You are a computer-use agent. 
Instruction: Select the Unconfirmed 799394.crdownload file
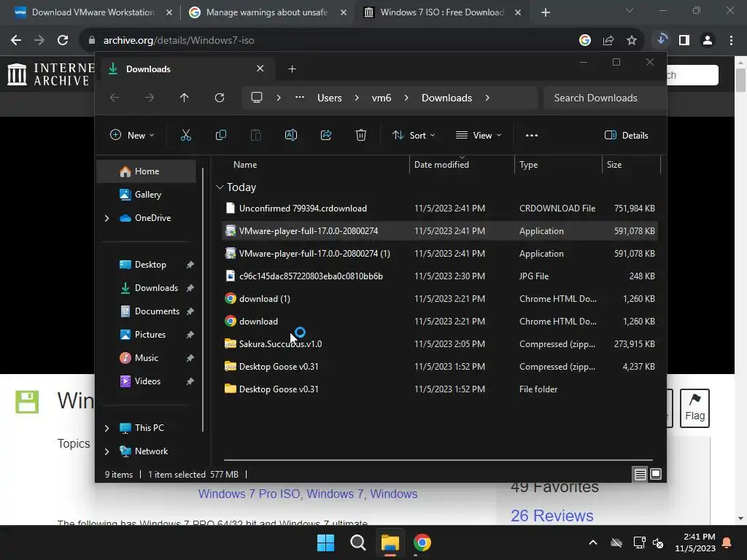point(440,208)
